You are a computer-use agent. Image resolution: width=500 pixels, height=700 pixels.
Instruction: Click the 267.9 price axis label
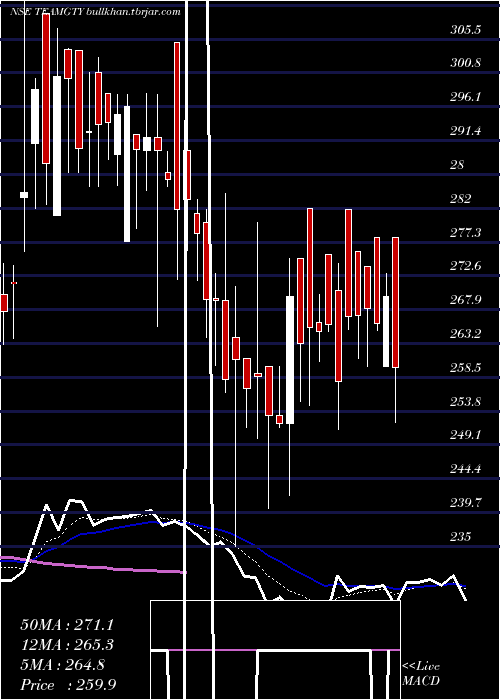(x=465, y=300)
